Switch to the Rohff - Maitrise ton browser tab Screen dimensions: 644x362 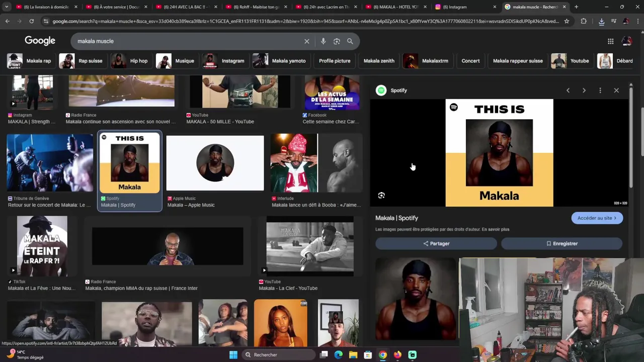(x=257, y=7)
